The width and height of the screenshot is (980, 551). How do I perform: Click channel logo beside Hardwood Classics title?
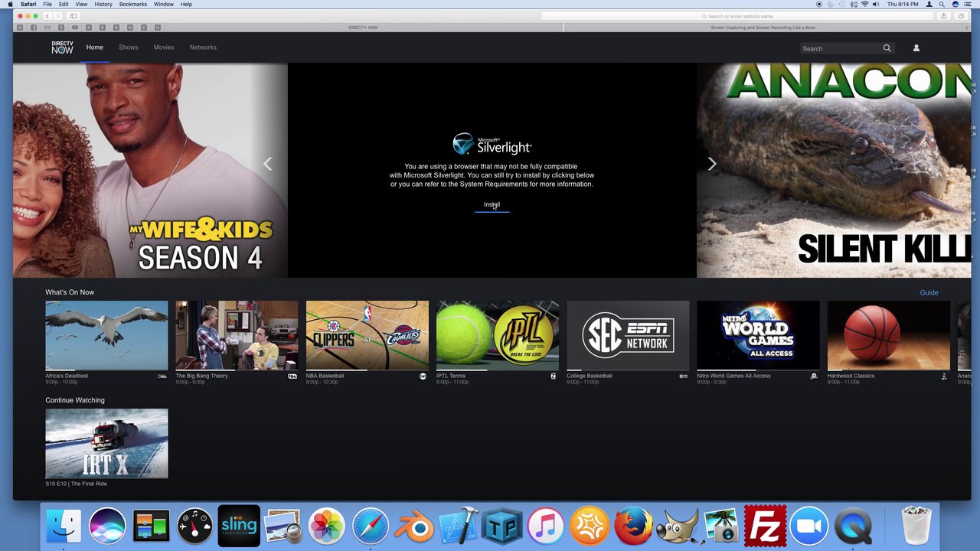(944, 377)
